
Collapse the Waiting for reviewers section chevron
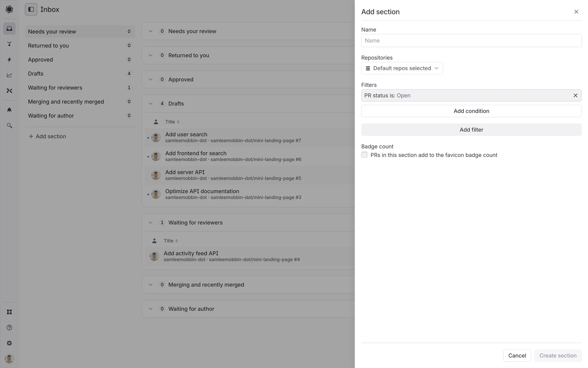pyautogui.click(x=150, y=223)
